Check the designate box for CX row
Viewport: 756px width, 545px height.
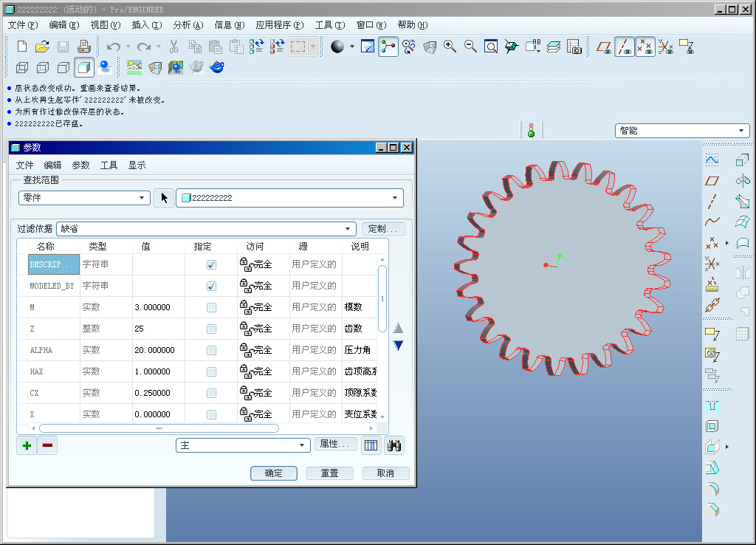211,393
